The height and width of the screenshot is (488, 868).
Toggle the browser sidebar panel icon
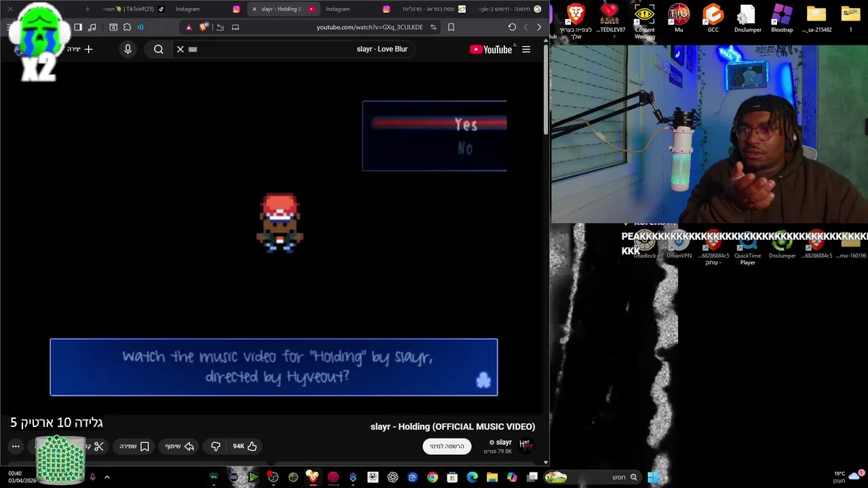tap(78, 27)
